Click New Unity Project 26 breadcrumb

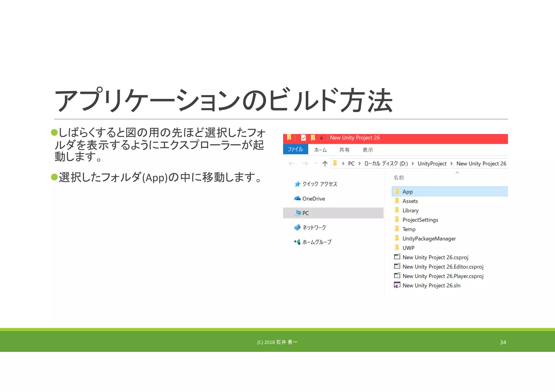(481, 164)
